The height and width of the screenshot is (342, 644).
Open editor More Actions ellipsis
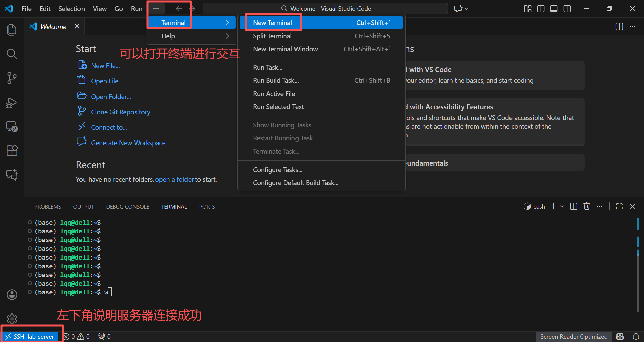click(x=632, y=26)
